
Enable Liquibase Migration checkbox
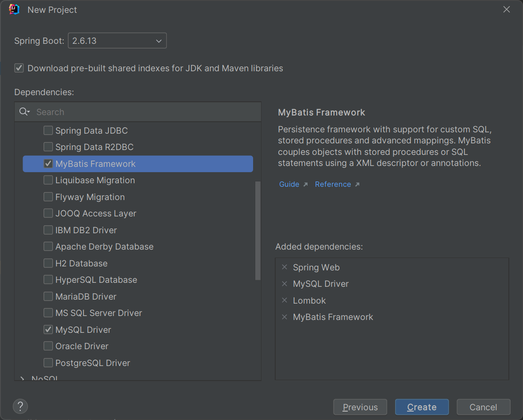point(48,180)
